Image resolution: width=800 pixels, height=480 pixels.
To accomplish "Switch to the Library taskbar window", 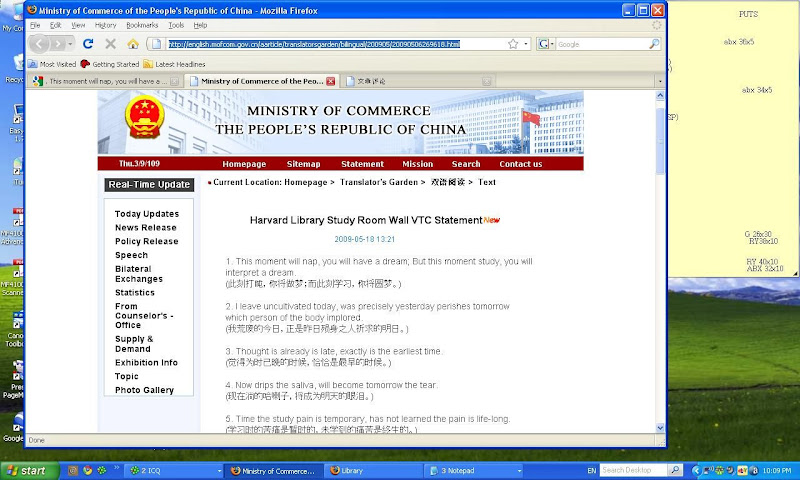I will [373, 471].
